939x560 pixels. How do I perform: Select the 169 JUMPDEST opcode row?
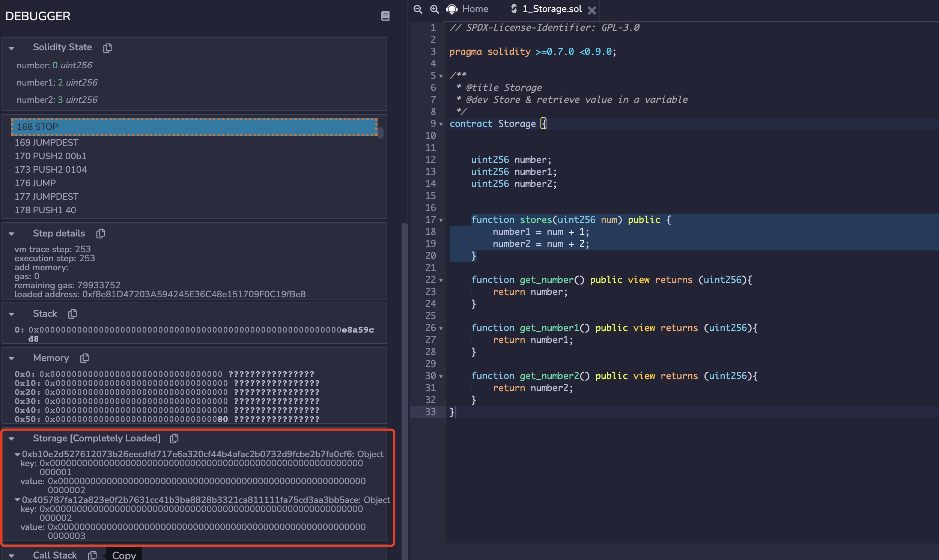194,143
